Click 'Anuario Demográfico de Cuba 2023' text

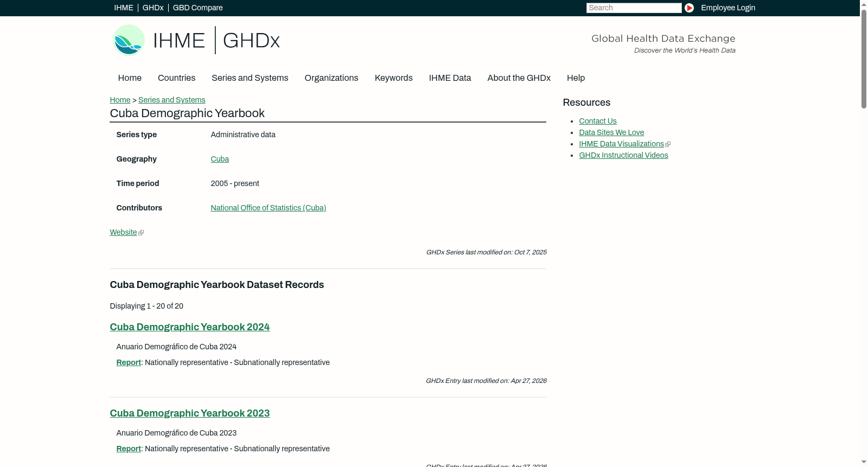click(176, 433)
